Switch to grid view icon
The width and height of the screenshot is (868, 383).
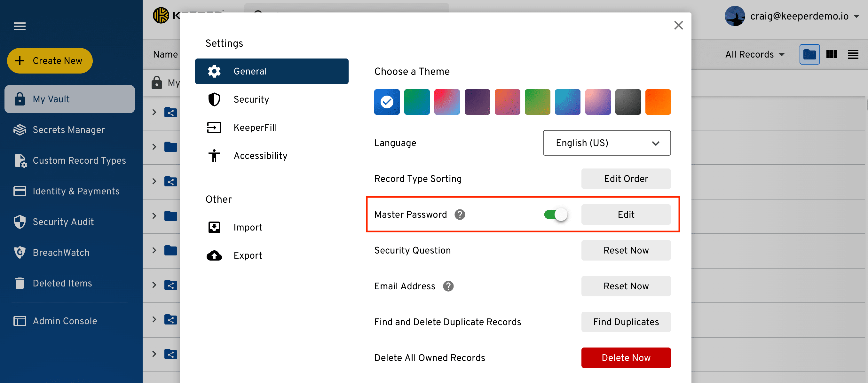[x=832, y=54]
